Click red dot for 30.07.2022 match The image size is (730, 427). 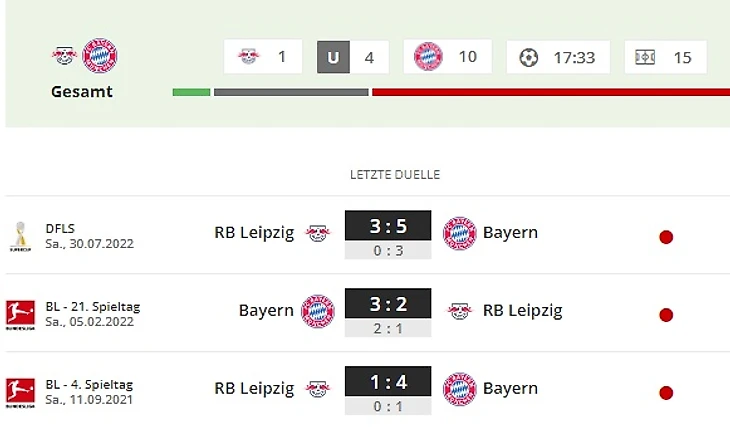tap(666, 237)
